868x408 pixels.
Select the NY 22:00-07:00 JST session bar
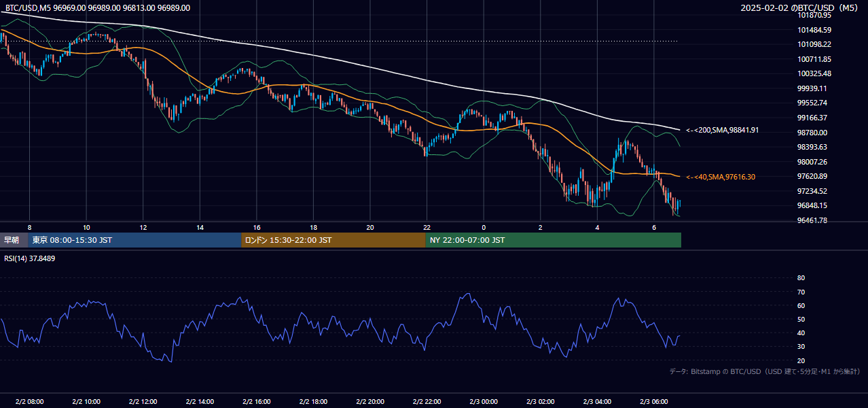pyautogui.click(x=554, y=240)
